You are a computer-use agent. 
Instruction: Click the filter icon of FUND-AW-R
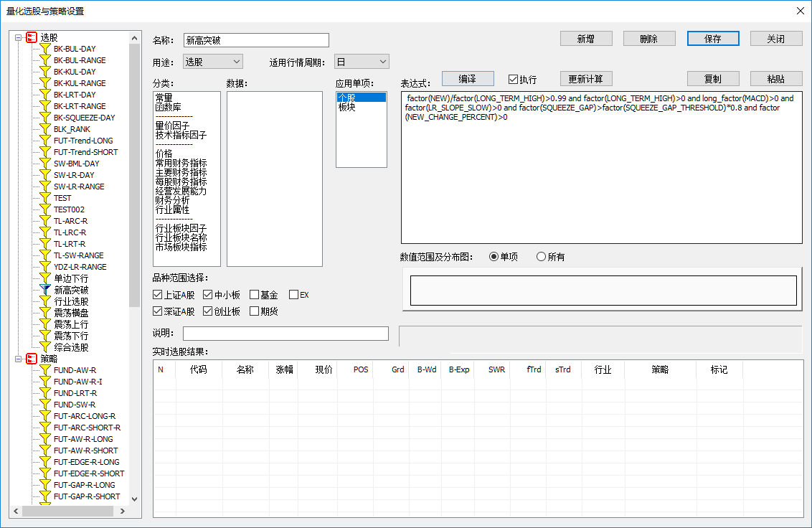click(x=45, y=370)
